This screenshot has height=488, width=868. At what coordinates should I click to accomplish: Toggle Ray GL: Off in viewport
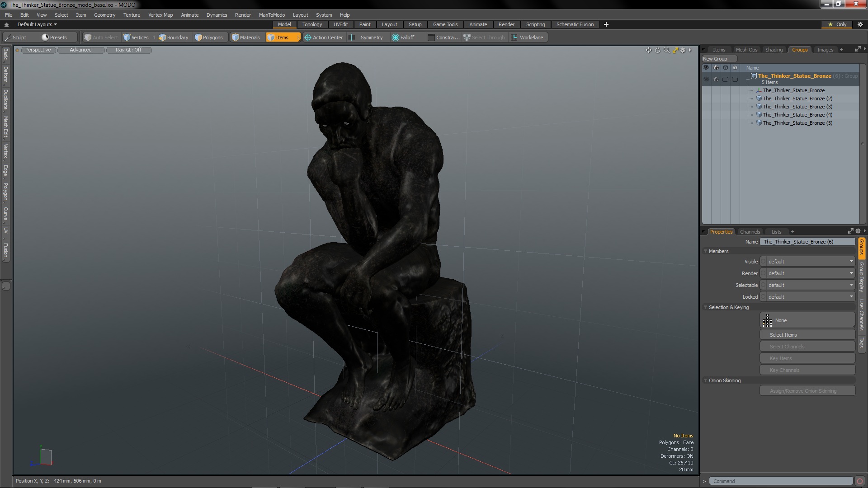pyautogui.click(x=128, y=50)
